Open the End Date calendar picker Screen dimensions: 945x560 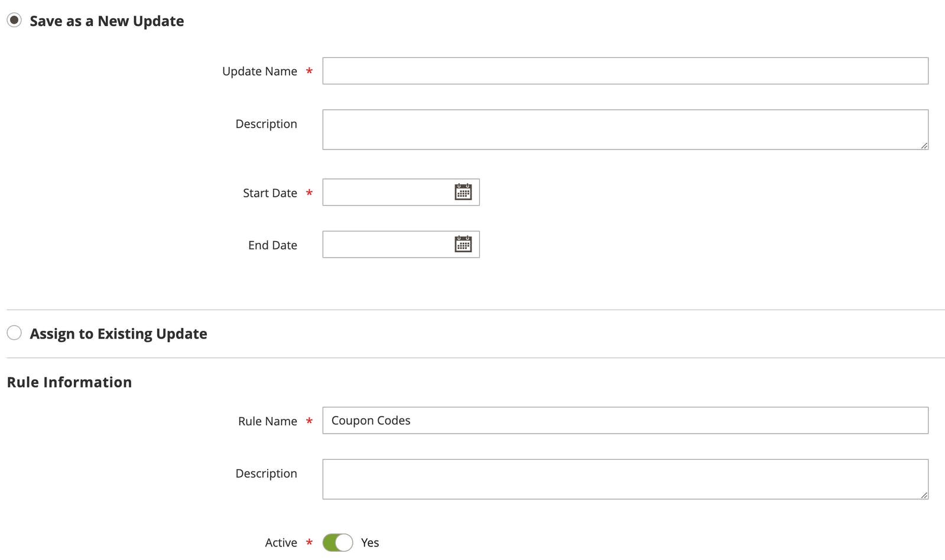pos(463,244)
